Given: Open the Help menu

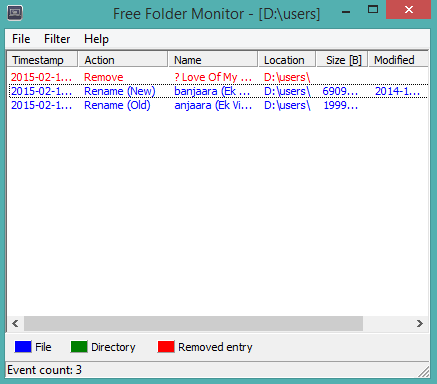Looking at the screenshot, I should [96, 39].
